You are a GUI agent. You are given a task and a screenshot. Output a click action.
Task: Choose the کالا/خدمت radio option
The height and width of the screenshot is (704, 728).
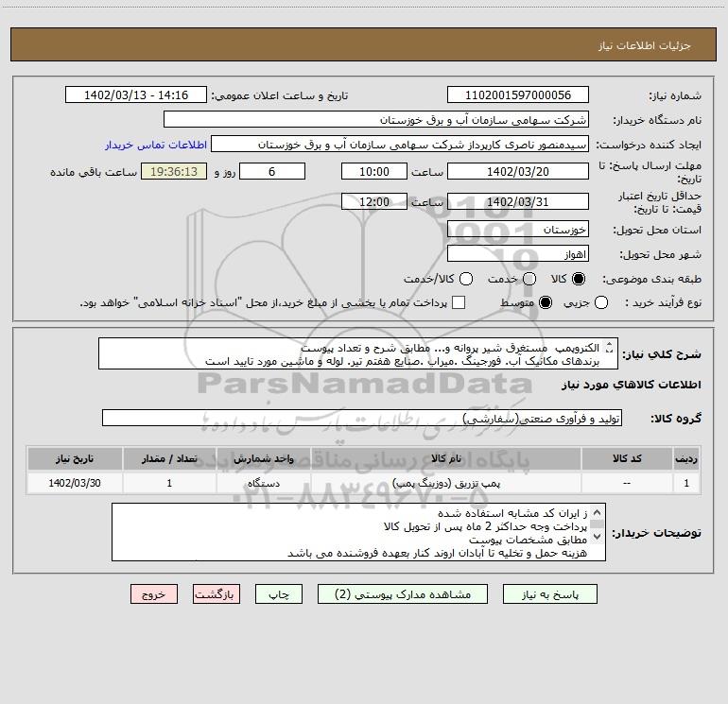(466, 279)
